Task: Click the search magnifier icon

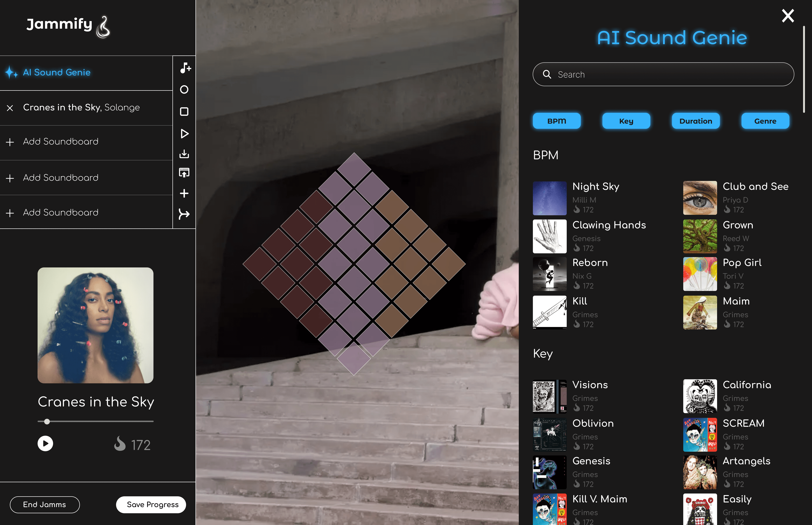Action: 547,74
